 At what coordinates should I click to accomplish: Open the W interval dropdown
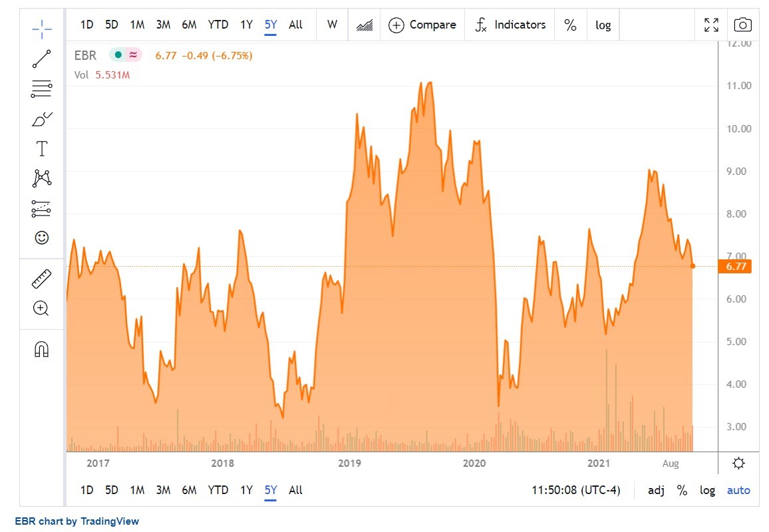point(332,25)
